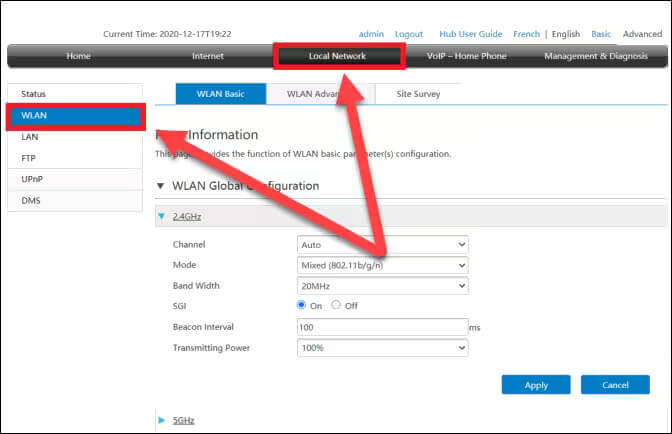Click the Beacon Interval input field
Image resolution: width=672 pixels, height=434 pixels.
pyautogui.click(x=383, y=327)
